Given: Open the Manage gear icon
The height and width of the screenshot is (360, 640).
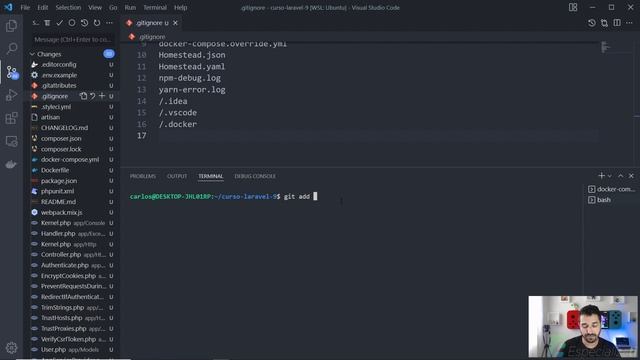Looking at the screenshot, I should (11, 348).
